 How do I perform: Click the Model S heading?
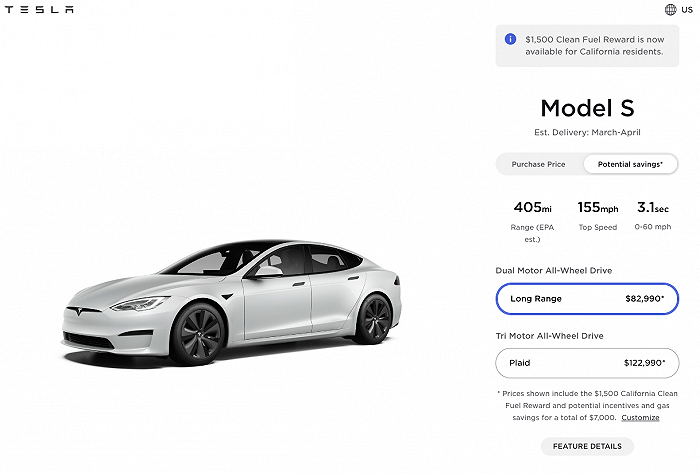coord(587,108)
